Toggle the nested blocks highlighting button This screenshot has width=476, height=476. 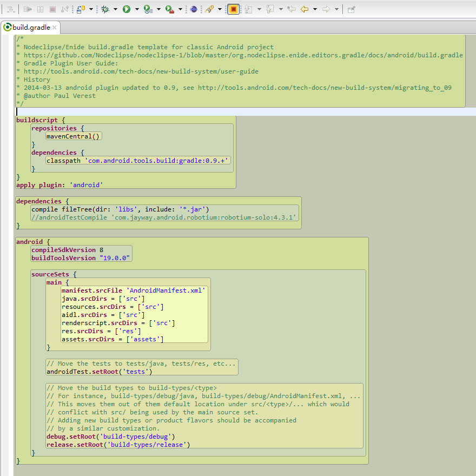[233, 9]
